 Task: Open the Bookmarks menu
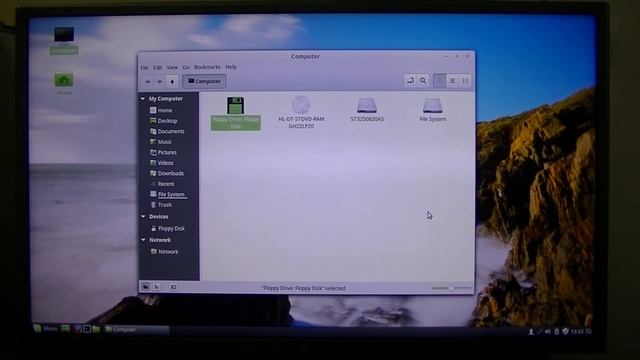point(207,67)
